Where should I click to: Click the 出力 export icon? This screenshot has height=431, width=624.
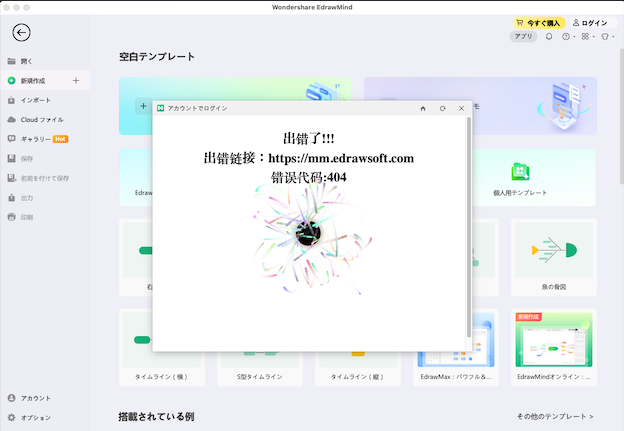12,198
